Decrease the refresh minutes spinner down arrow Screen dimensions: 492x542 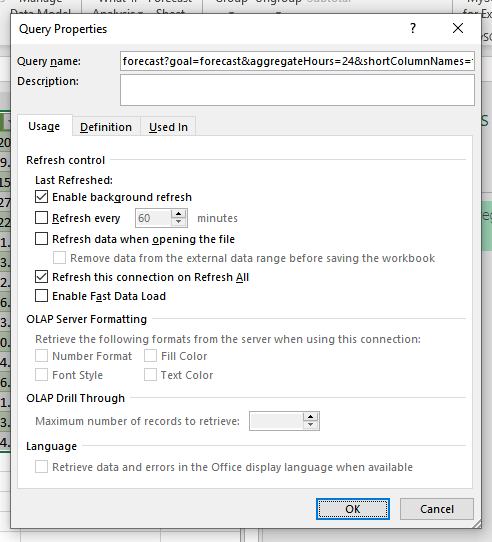coord(178,222)
